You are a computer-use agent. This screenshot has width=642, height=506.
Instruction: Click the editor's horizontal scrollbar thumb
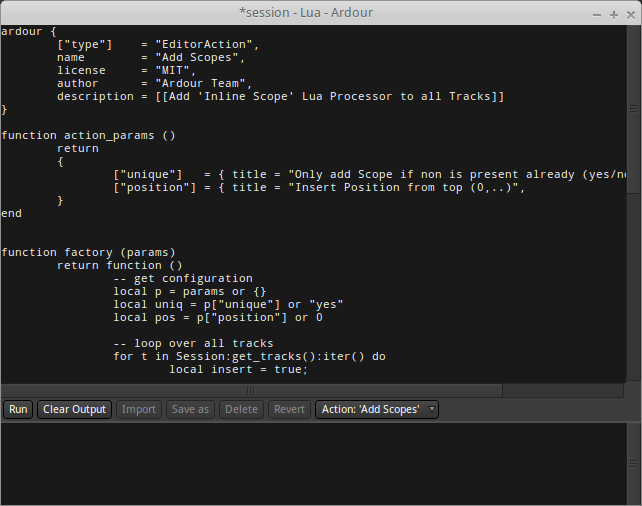point(251,391)
